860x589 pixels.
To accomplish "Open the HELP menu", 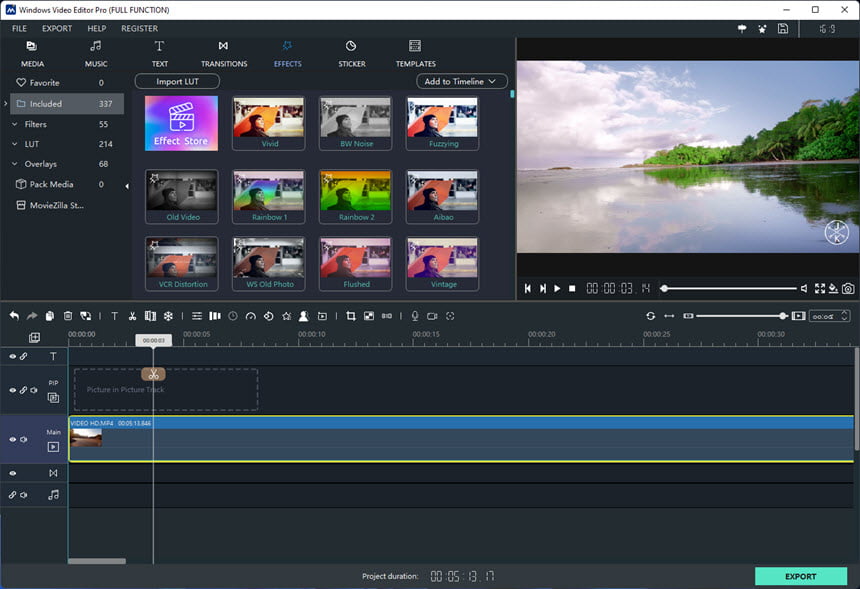I will click(97, 29).
